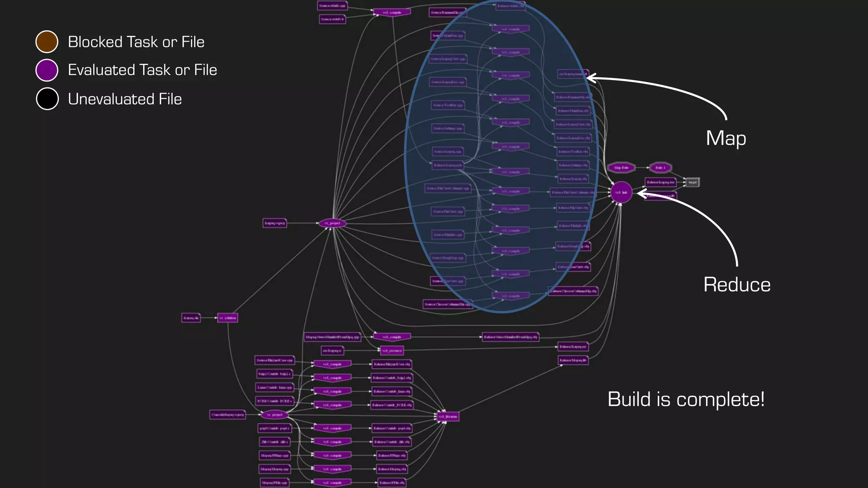Click the 'Build is complete!' text

click(x=686, y=399)
